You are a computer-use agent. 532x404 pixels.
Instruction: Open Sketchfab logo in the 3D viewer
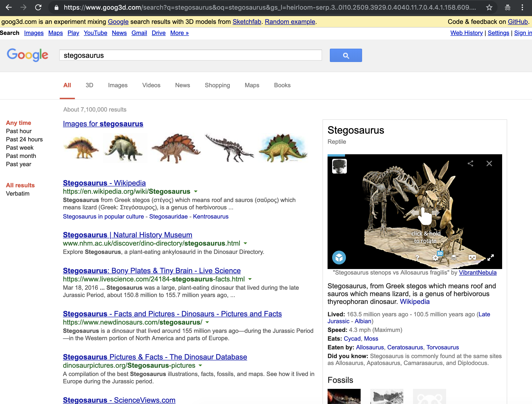[x=339, y=258]
